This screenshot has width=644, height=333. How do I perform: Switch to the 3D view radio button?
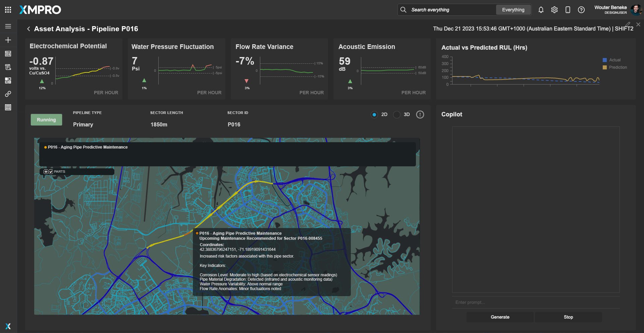click(x=397, y=115)
